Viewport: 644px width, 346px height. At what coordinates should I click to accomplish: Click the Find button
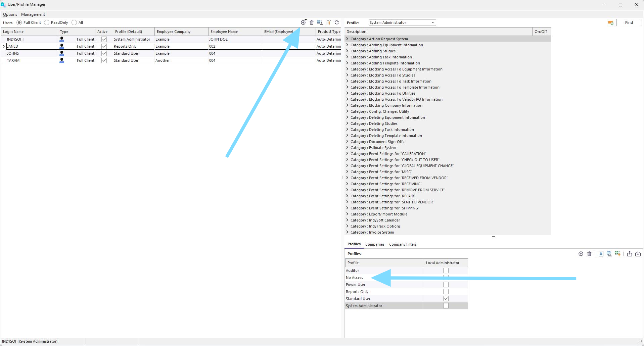click(629, 22)
